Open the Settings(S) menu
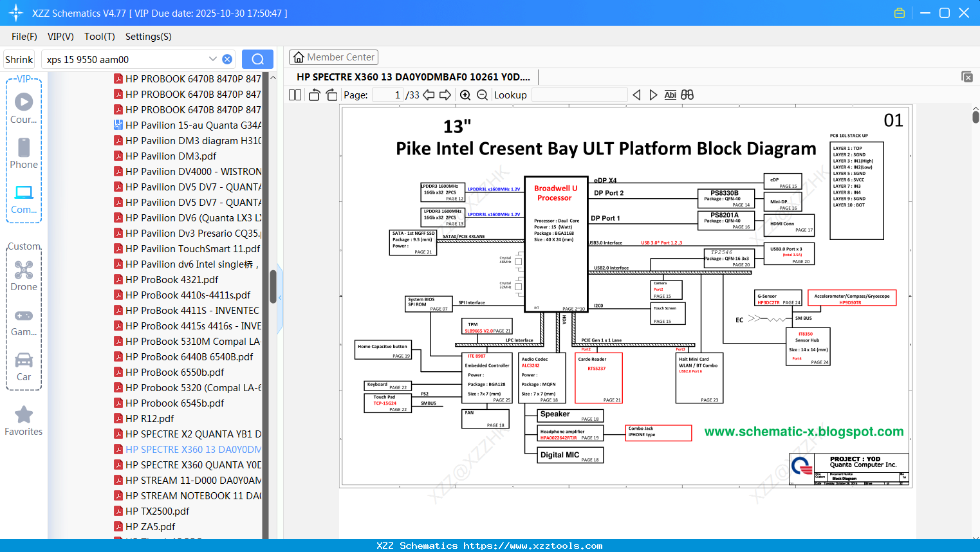Screen dimensions: 980x552 (x=149, y=37)
